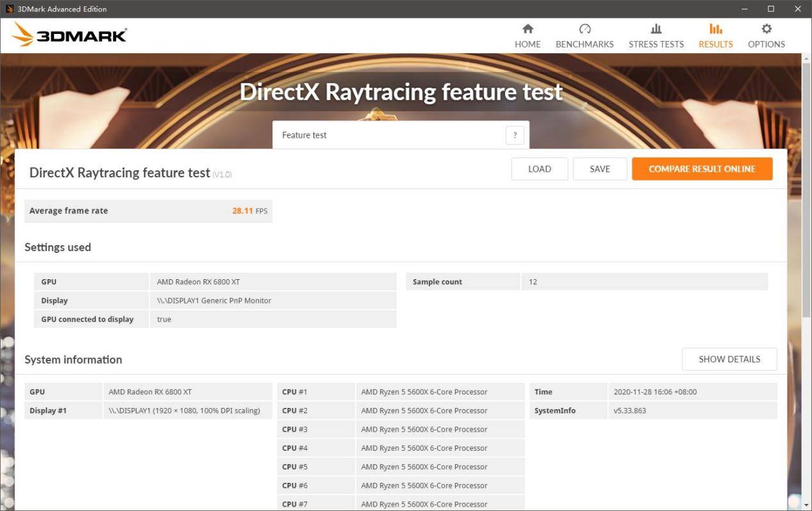Switch to the BENCHMARKS label
Image resolution: width=812 pixels, height=511 pixels.
tap(584, 44)
